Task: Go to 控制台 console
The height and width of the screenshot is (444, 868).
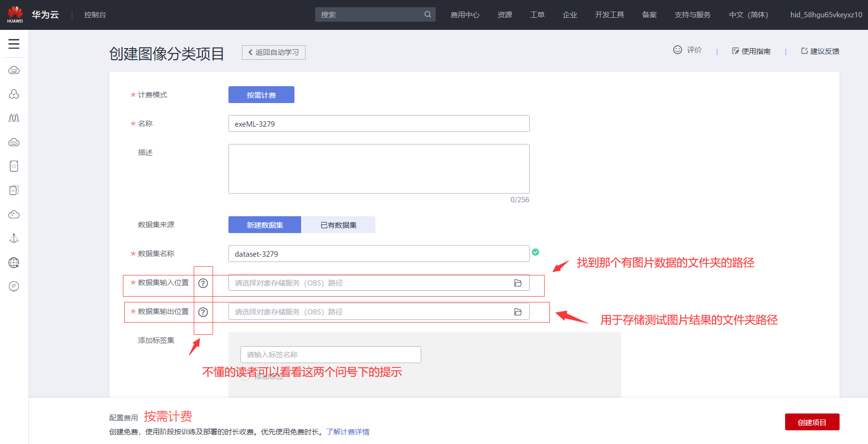Action: pos(95,15)
